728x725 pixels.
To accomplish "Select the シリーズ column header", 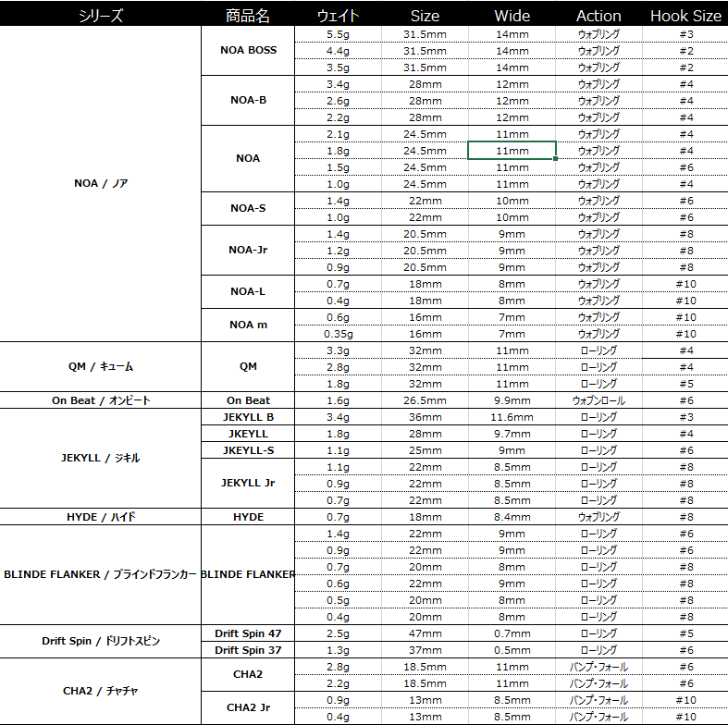I will click(101, 16).
